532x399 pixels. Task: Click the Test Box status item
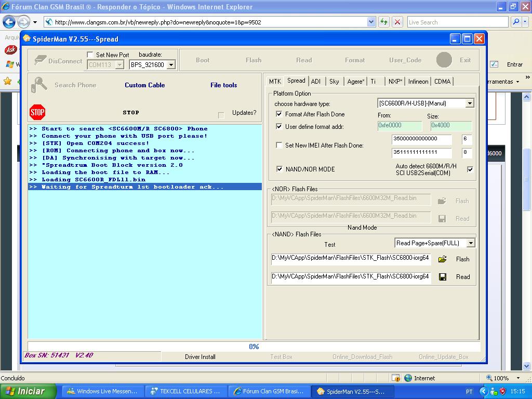pos(281,357)
